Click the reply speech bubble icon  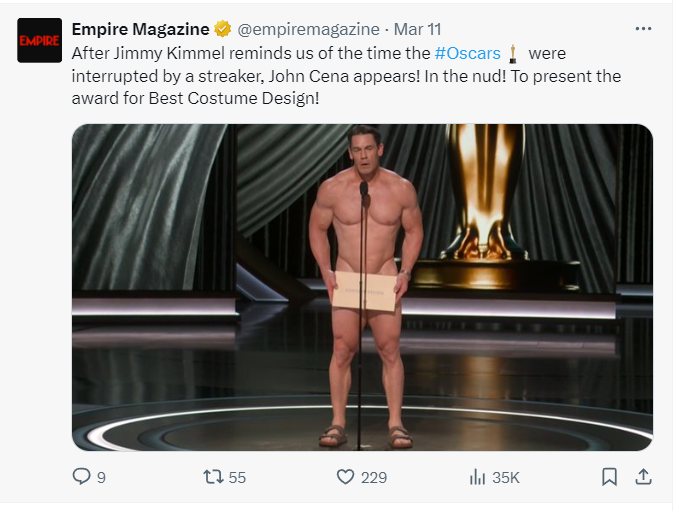82,478
